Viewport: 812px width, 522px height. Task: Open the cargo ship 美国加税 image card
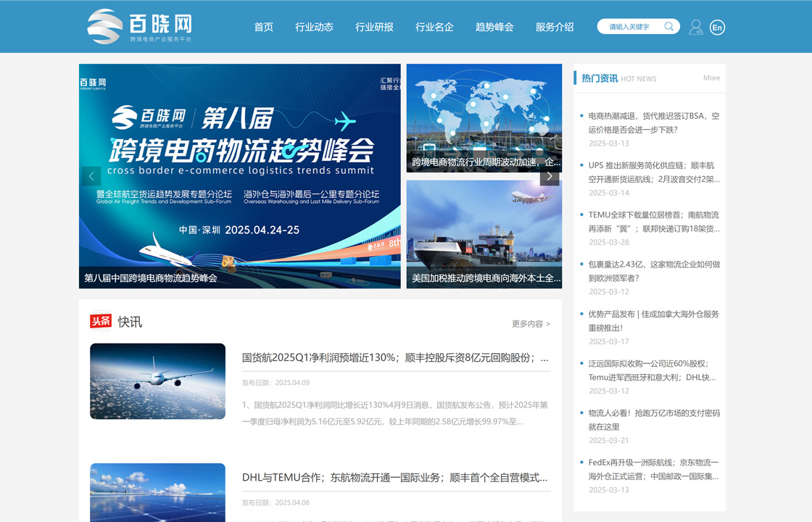[484, 234]
